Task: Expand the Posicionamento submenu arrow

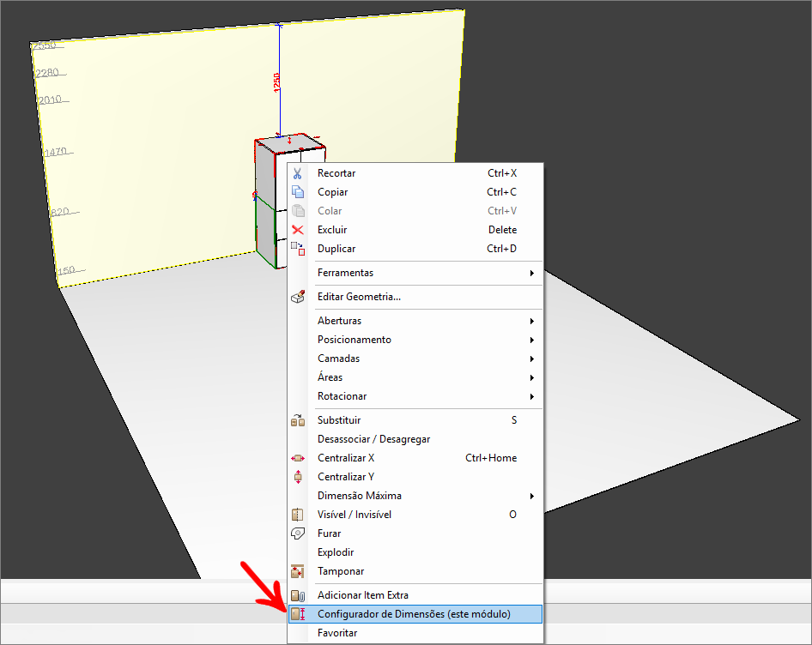Action: (532, 340)
